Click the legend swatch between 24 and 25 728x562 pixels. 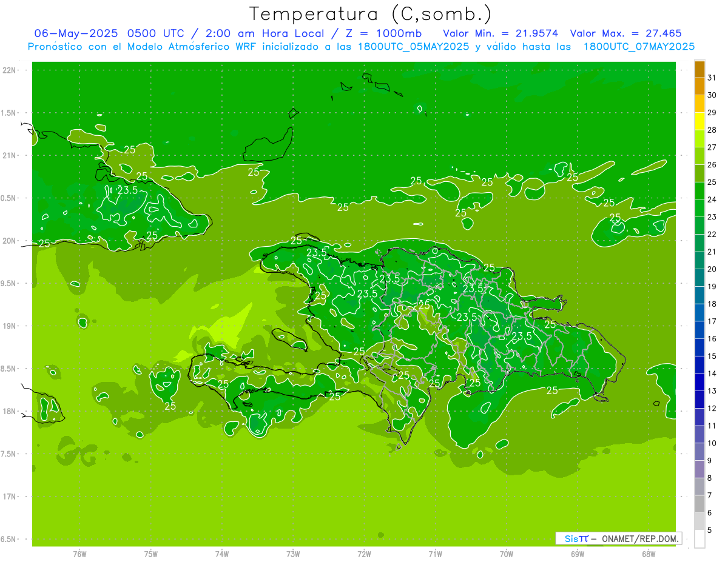(699, 191)
